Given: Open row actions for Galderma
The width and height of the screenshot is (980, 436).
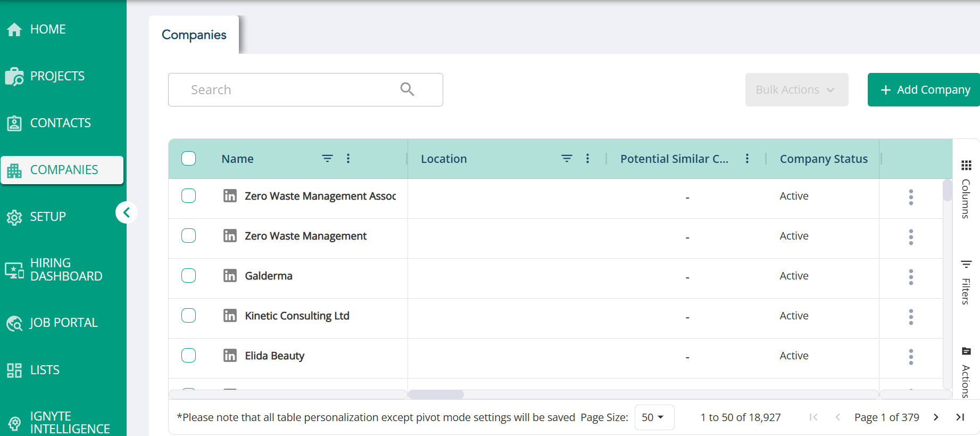Looking at the screenshot, I should point(911,277).
